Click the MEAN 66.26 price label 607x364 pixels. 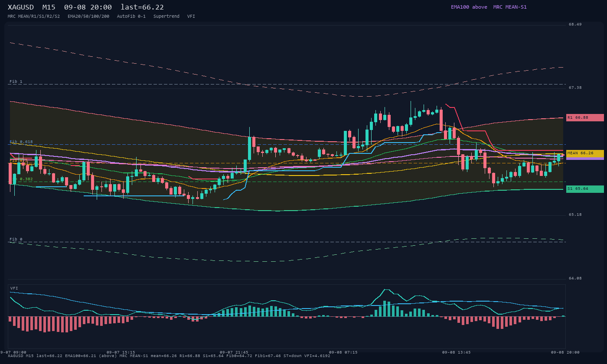pyautogui.click(x=585, y=153)
